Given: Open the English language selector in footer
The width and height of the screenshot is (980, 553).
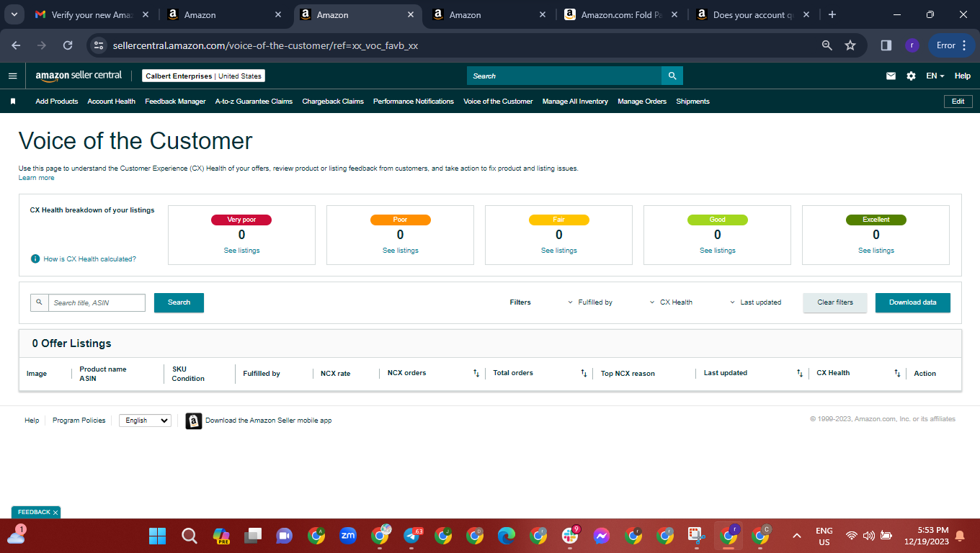Looking at the screenshot, I should point(145,421).
